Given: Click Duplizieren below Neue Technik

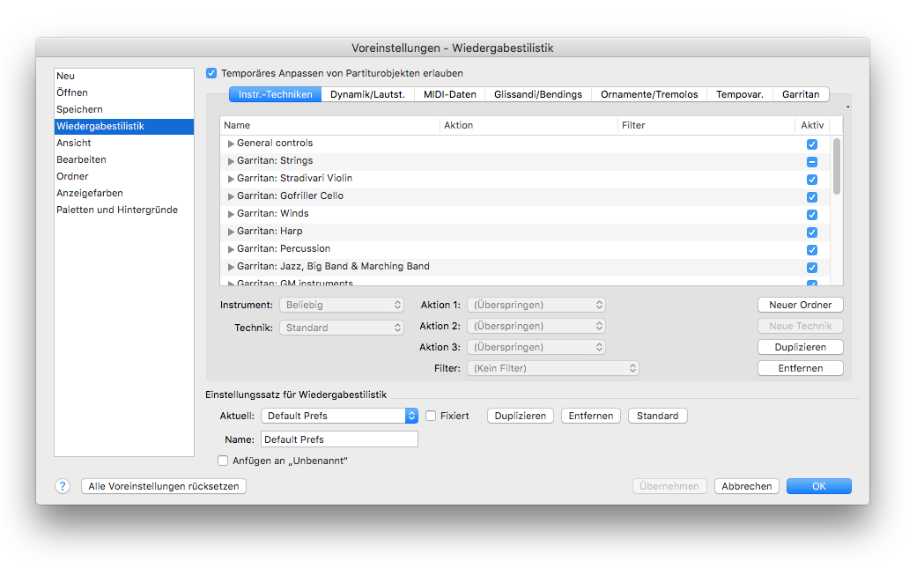Looking at the screenshot, I should click(x=801, y=347).
